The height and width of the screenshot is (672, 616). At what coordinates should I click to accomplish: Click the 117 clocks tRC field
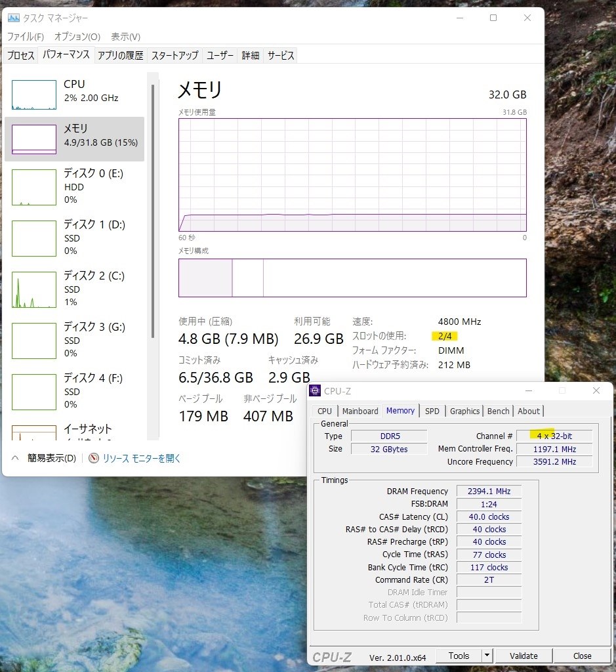[489, 567]
